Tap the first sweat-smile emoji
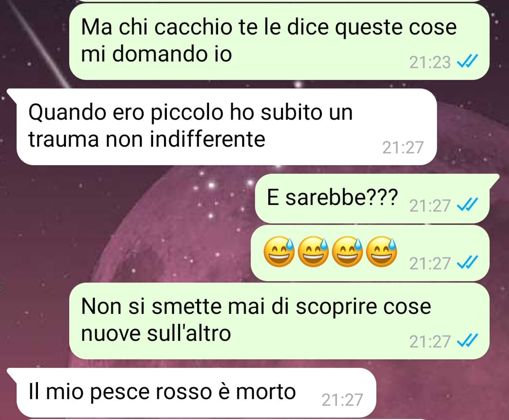This screenshot has height=420, width=509. pos(279,253)
